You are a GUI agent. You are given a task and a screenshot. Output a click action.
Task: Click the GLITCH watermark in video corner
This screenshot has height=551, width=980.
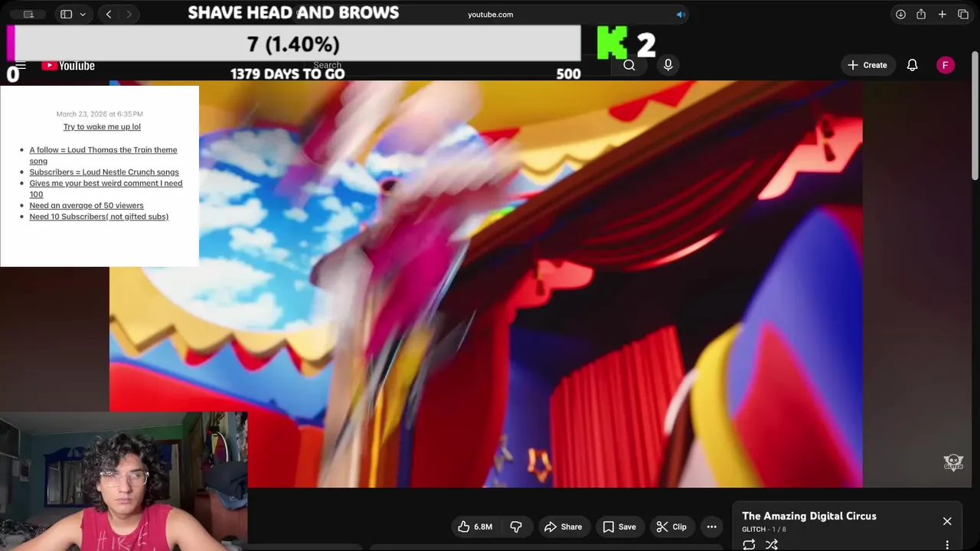coord(953,462)
